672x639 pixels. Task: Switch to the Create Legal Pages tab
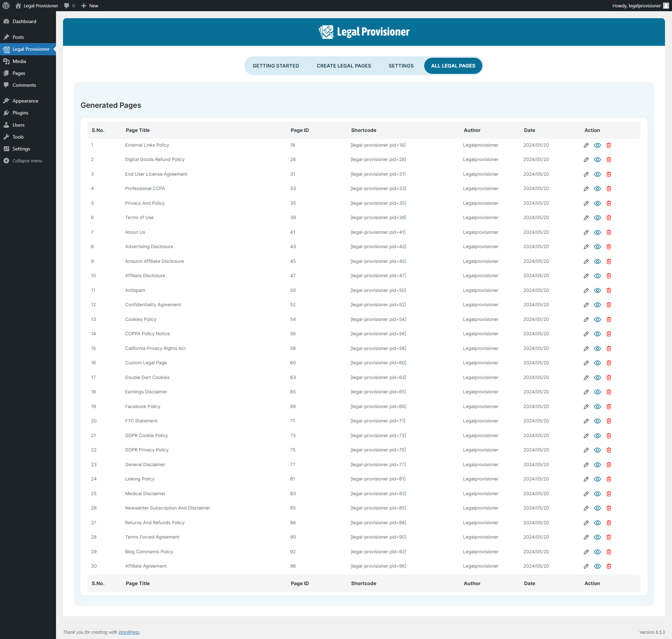[x=344, y=66]
